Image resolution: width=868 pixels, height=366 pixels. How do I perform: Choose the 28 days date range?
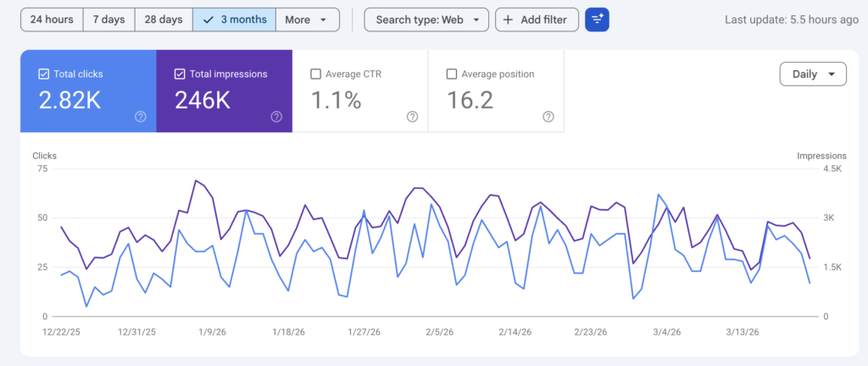(164, 19)
